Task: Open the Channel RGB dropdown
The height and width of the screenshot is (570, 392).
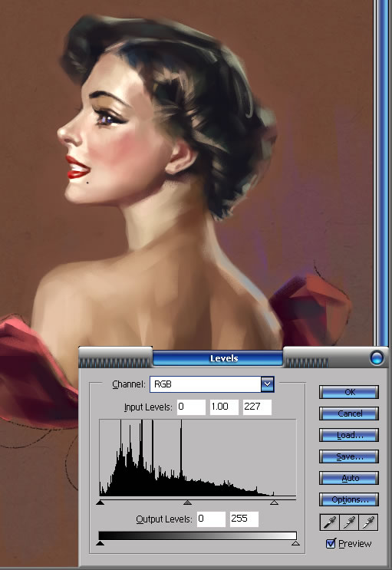Action: click(267, 384)
